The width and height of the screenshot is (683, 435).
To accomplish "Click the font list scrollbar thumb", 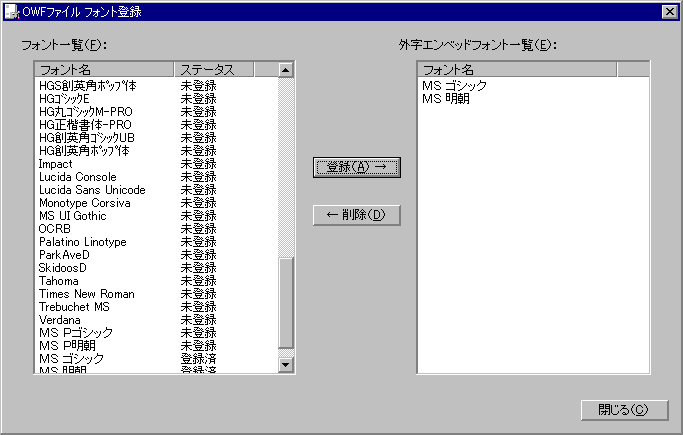I will 285,303.
